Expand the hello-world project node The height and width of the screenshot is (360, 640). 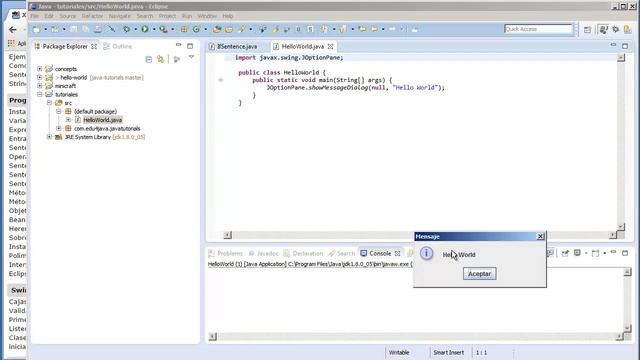[x=40, y=77]
